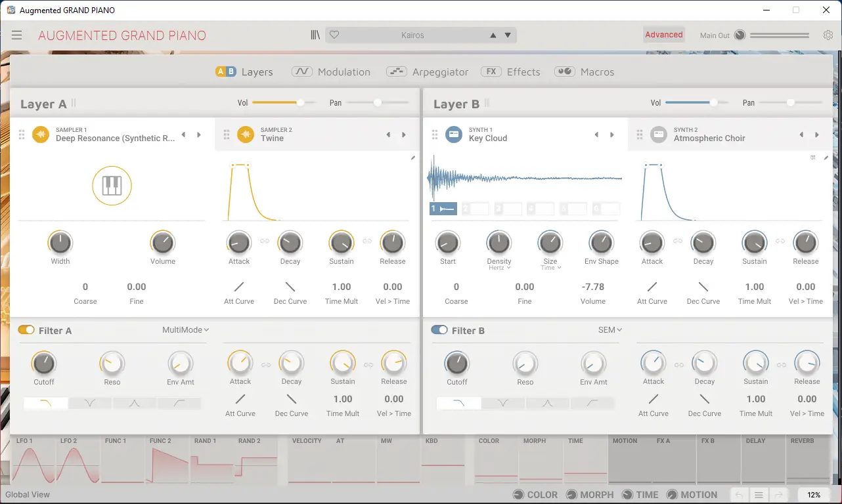Screen dimensions: 842x504
Task: Select next preset with down arrow
Action: (x=507, y=35)
